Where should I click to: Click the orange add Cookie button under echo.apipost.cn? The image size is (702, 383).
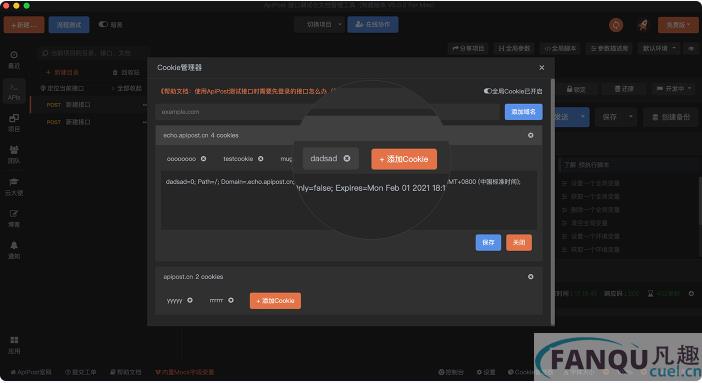click(404, 159)
